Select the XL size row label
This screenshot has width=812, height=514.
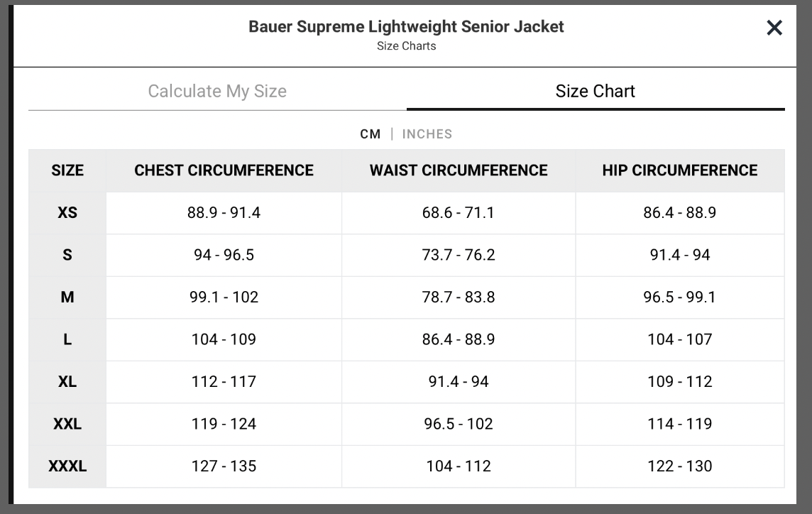click(x=67, y=381)
